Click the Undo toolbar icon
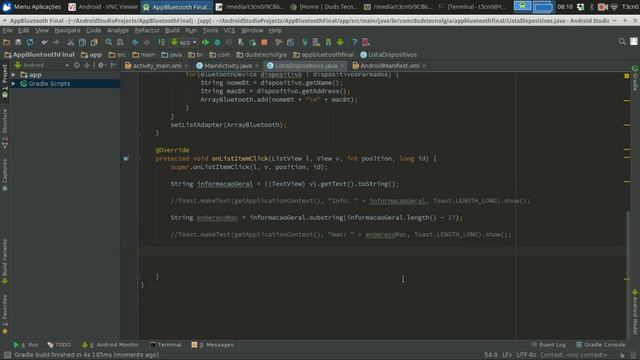The height and width of the screenshot is (360, 640). coord(44,42)
